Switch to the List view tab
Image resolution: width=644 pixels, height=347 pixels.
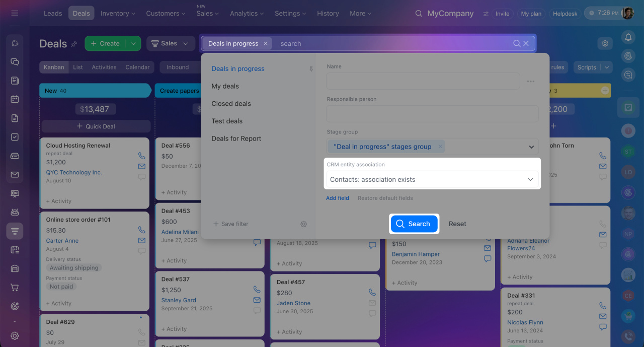coord(78,67)
